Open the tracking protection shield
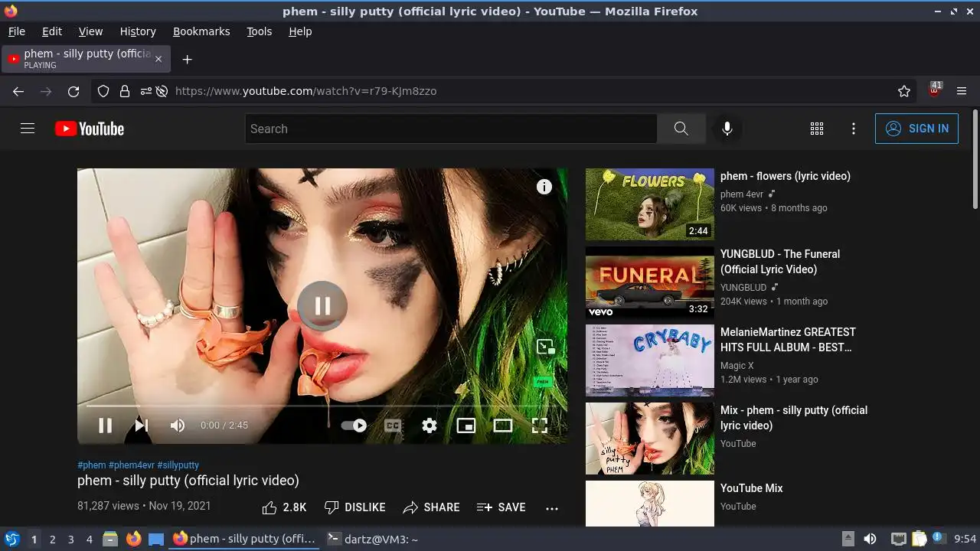This screenshot has height=551, width=980. point(103,91)
